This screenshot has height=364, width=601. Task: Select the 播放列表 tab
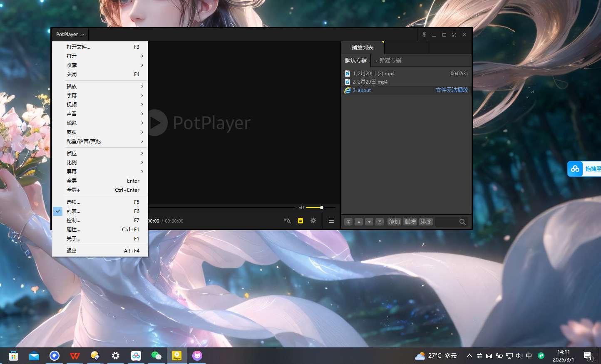click(362, 47)
